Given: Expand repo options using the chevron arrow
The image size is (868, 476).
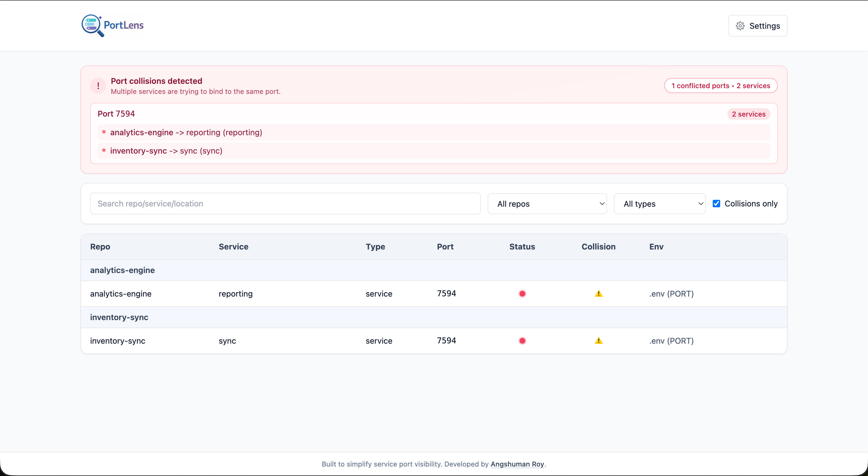Looking at the screenshot, I should coord(602,203).
